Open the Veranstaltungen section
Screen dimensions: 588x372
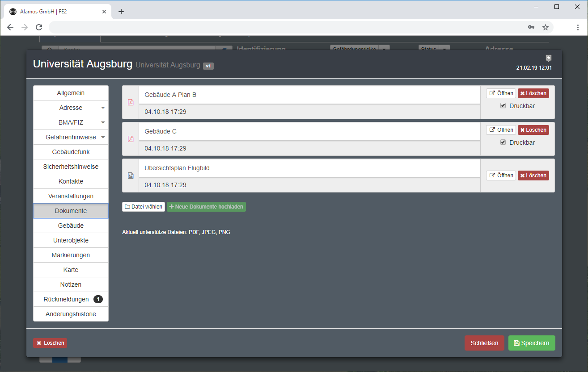pos(71,196)
